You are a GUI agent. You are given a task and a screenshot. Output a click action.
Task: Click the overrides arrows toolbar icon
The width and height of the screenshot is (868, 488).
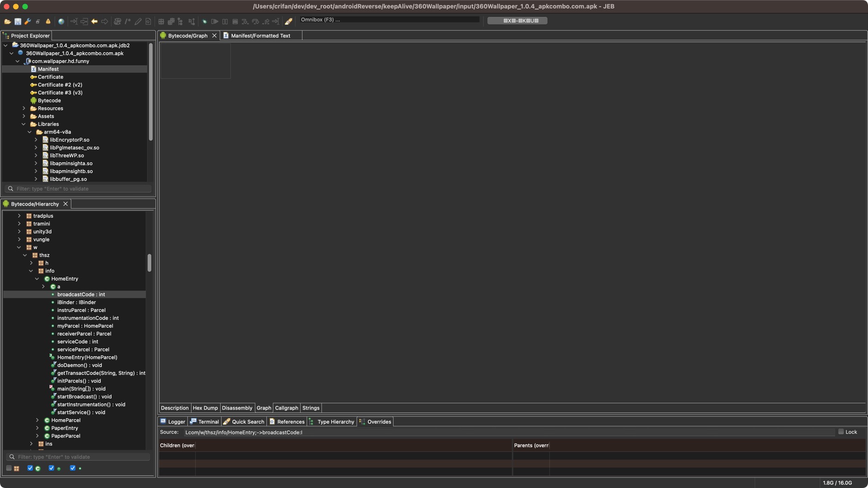[x=191, y=21]
